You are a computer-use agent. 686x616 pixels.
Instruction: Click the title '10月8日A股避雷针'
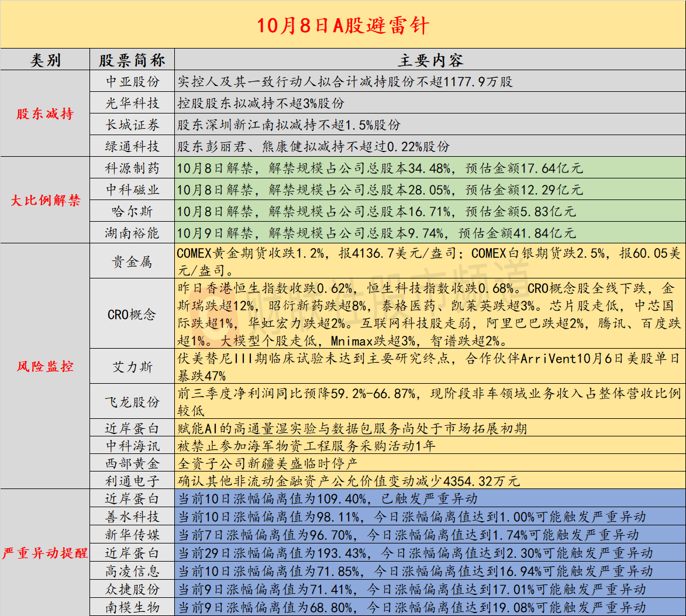pyautogui.click(x=343, y=25)
